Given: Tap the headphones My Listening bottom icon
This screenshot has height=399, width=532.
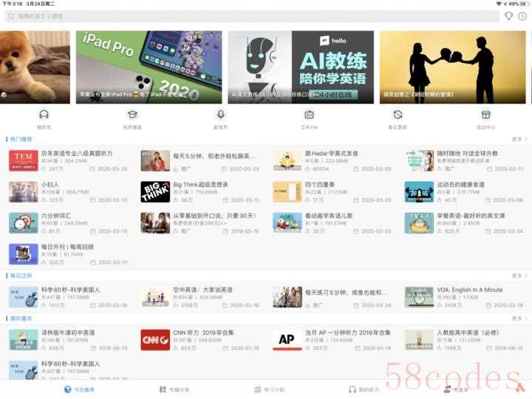Looking at the screenshot, I should (352, 389).
